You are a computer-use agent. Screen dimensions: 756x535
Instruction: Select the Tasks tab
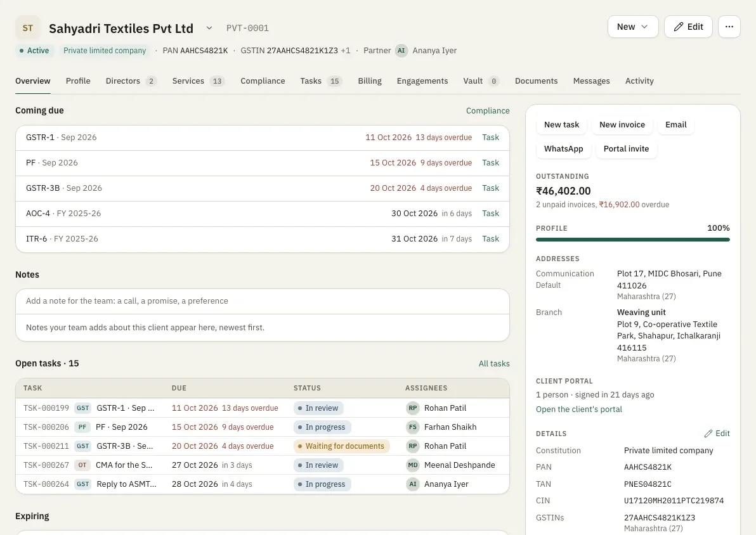[321, 81]
